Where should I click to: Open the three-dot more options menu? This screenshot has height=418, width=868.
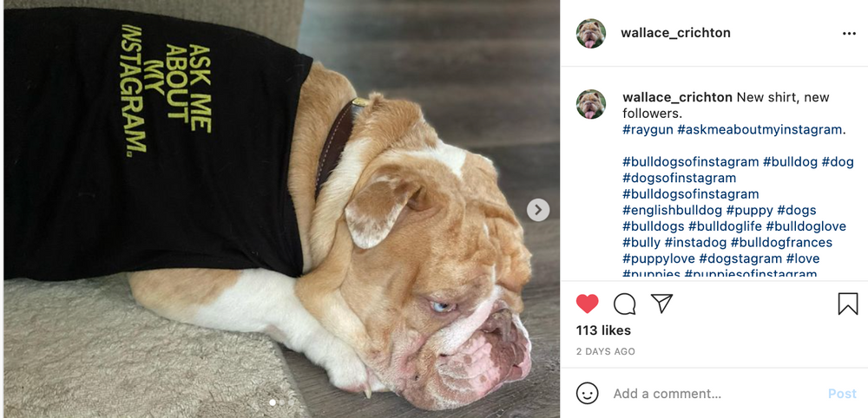[849, 34]
